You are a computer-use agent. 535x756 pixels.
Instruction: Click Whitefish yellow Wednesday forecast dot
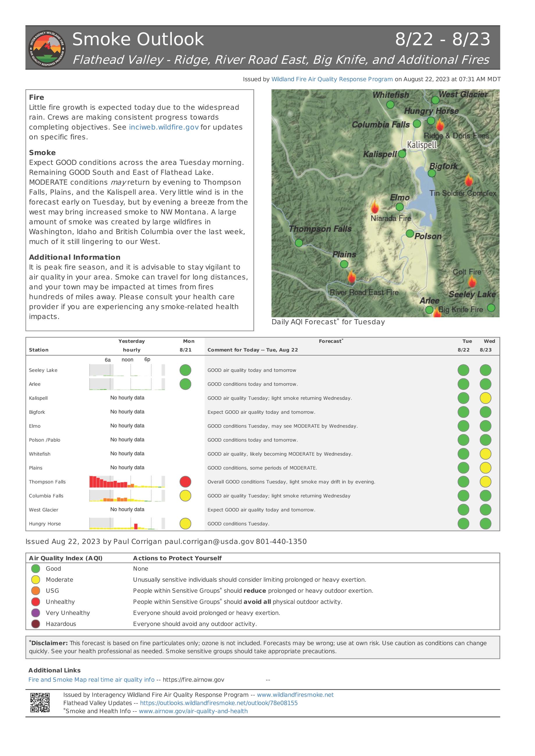pyautogui.click(x=485, y=454)
